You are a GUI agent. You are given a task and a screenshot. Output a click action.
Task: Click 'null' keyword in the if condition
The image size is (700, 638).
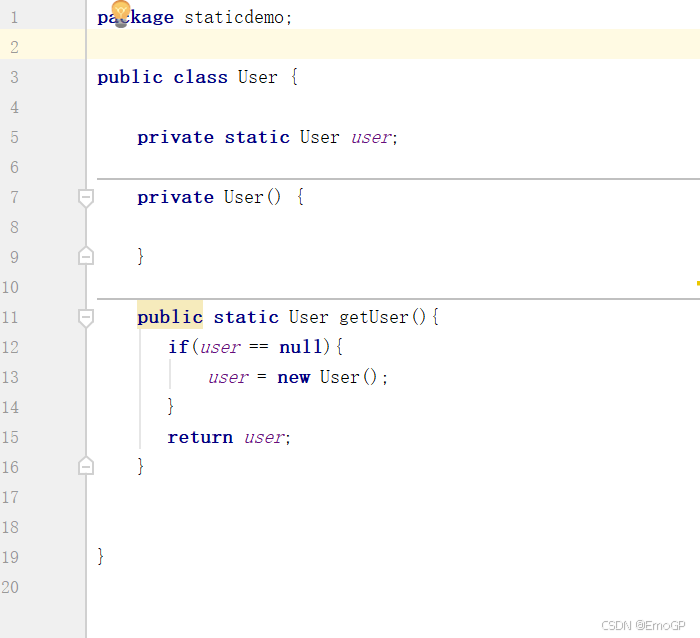click(x=300, y=347)
